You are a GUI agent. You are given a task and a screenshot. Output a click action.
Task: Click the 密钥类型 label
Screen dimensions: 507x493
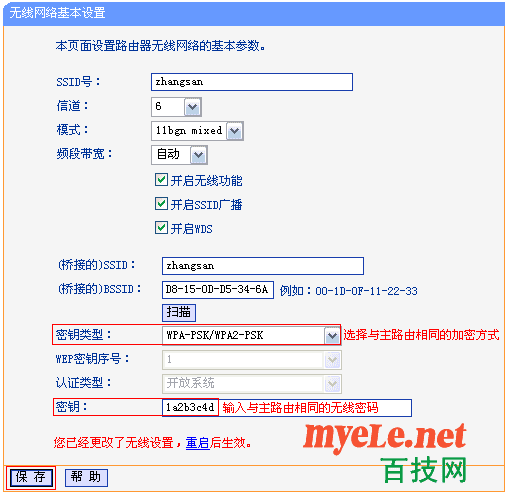pos(83,335)
